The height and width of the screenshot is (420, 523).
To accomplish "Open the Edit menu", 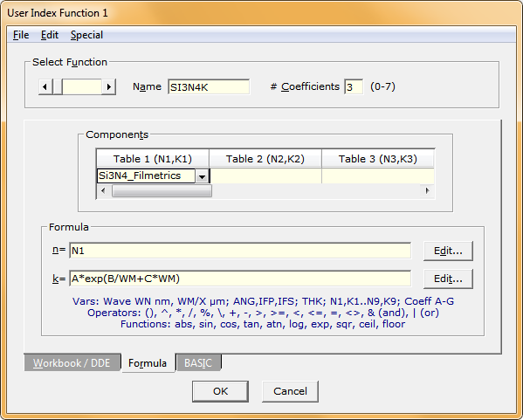I will 50,35.
